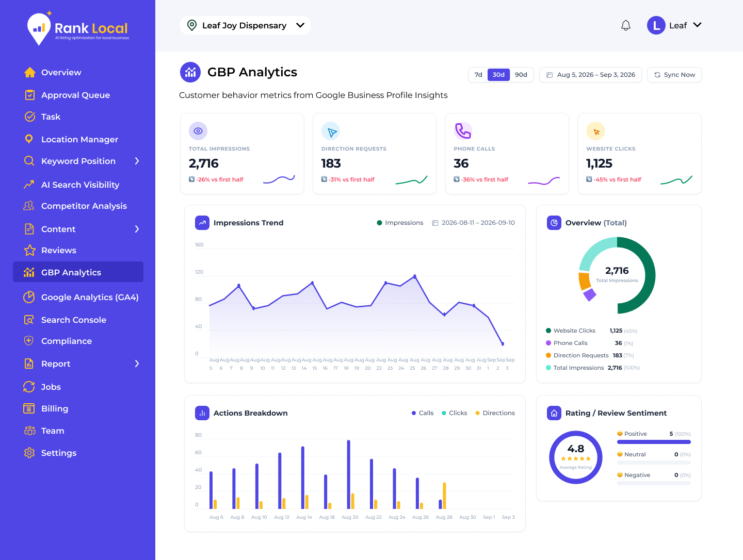Click the Total Impressions eye icon
This screenshot has height=560, width=743.
pyautogui.click(x=198, y=131)
